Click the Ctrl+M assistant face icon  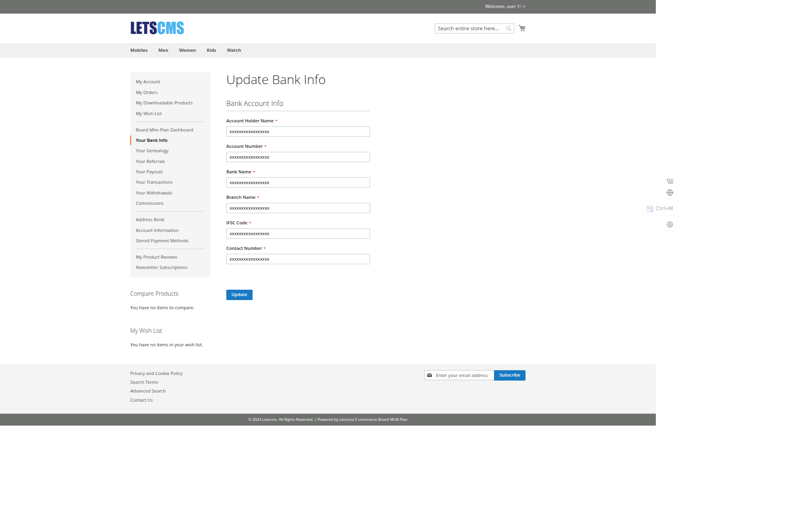point(649,208)
